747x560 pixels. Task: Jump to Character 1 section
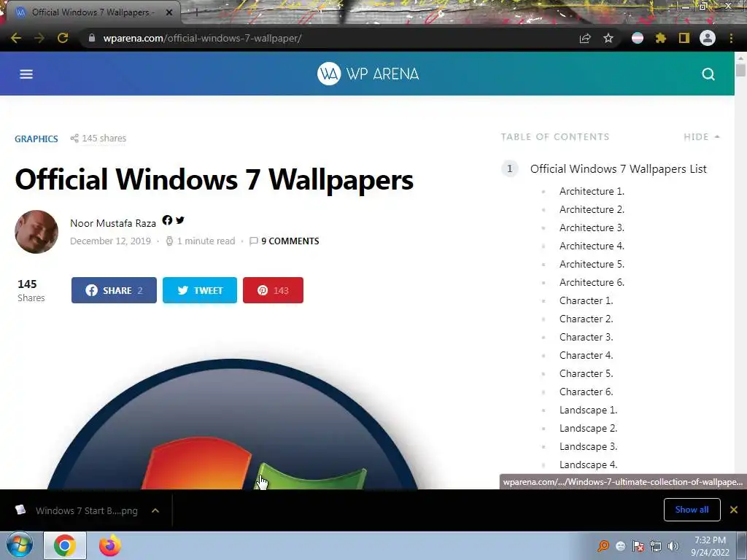click(586, 300)
